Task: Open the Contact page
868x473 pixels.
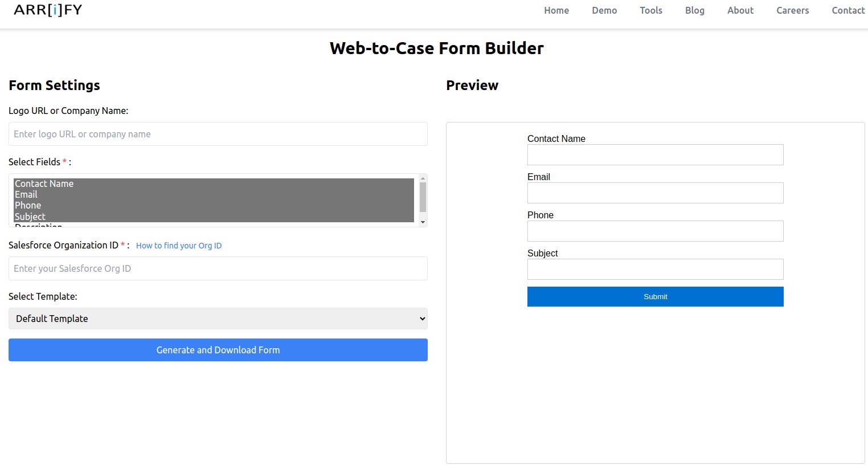Action: pyautogui.click(x=848, y=10)
